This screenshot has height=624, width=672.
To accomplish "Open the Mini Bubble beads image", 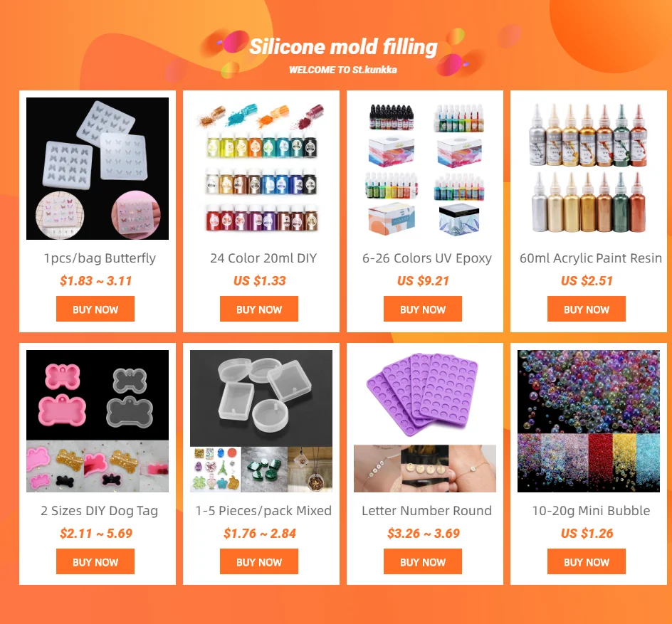I will coord(589,421).
